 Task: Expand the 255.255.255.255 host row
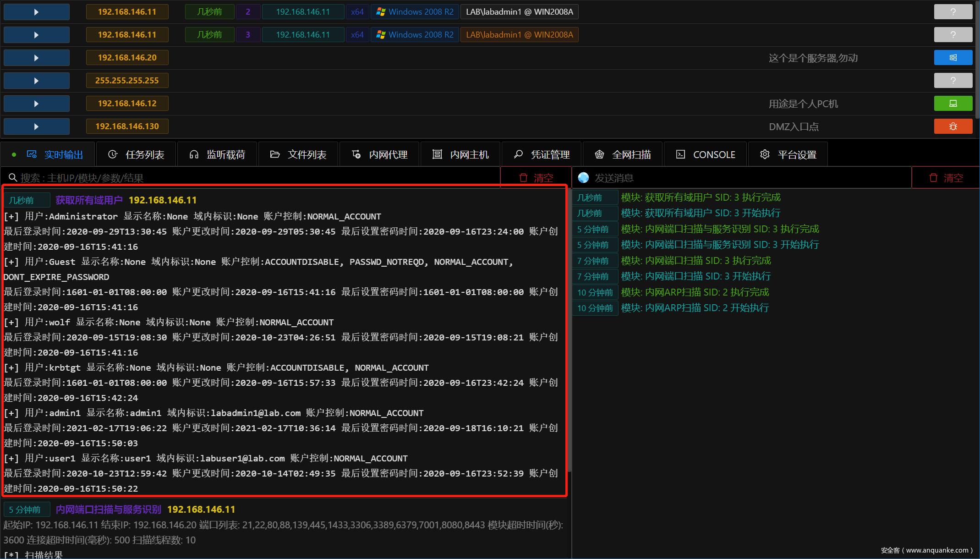36,81
